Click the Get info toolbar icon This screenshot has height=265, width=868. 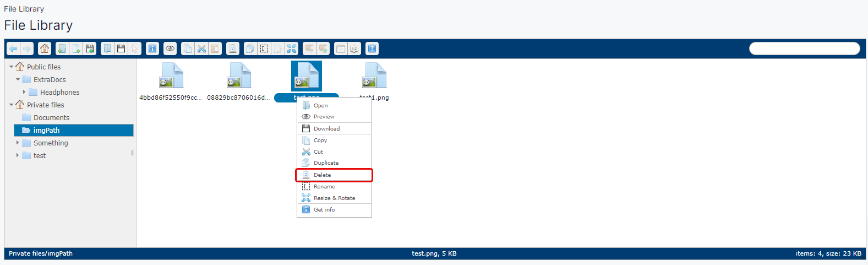pyautogui.click(x=152, y=48)
